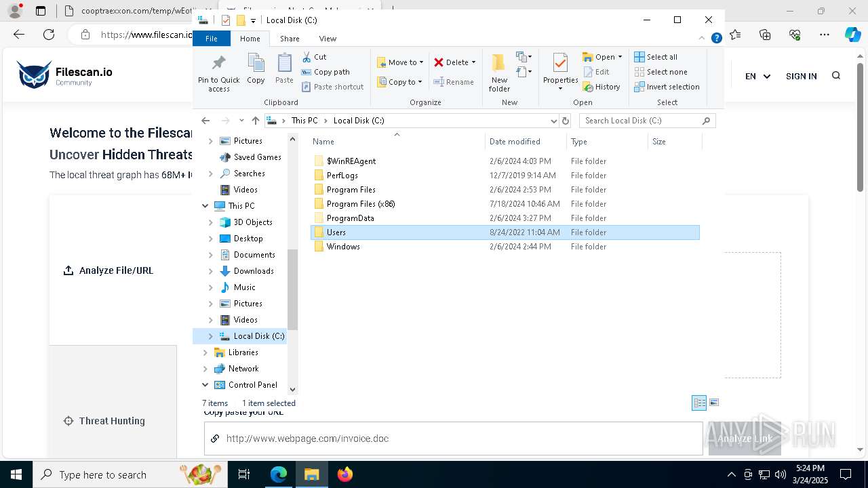Click the Copy ribbon icon
Image resolution: width=868 pixels, height=488 pixels.
coord(256,69)
